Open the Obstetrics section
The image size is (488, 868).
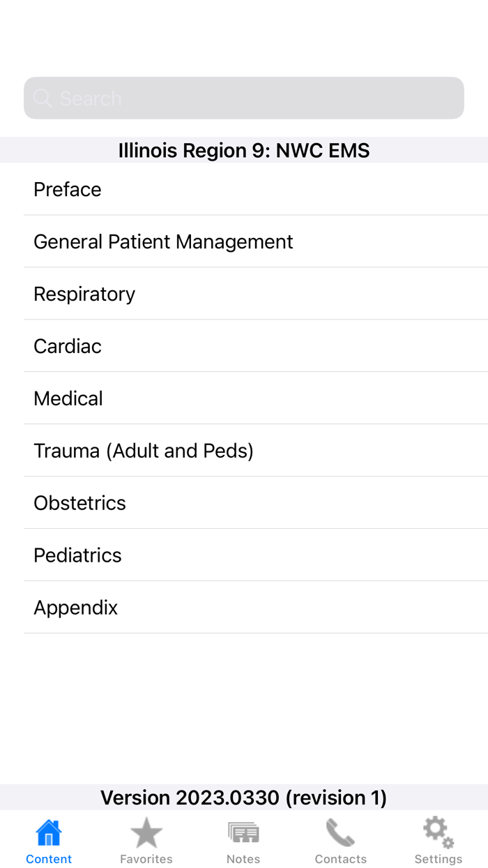point(79,504)
